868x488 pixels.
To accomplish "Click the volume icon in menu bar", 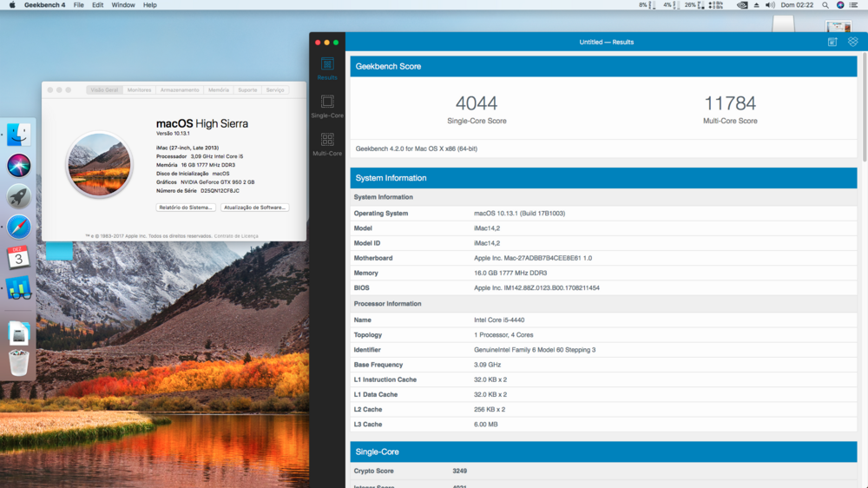I will 770,5.
